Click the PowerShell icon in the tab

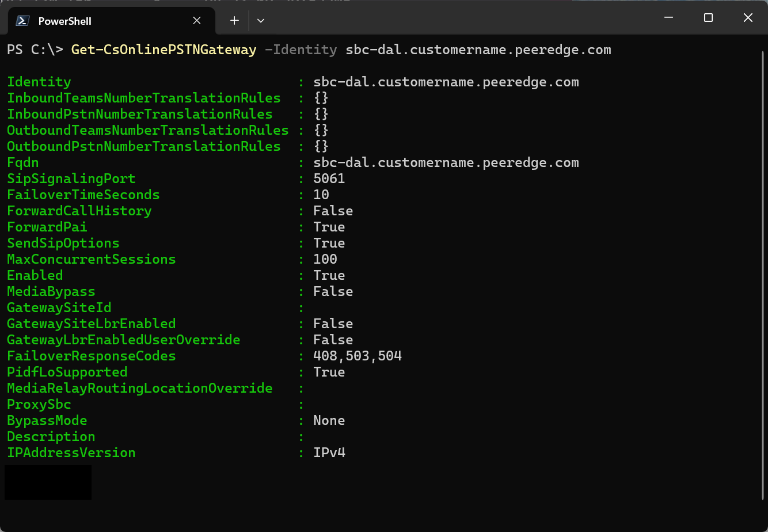click(x=22, y=21)
